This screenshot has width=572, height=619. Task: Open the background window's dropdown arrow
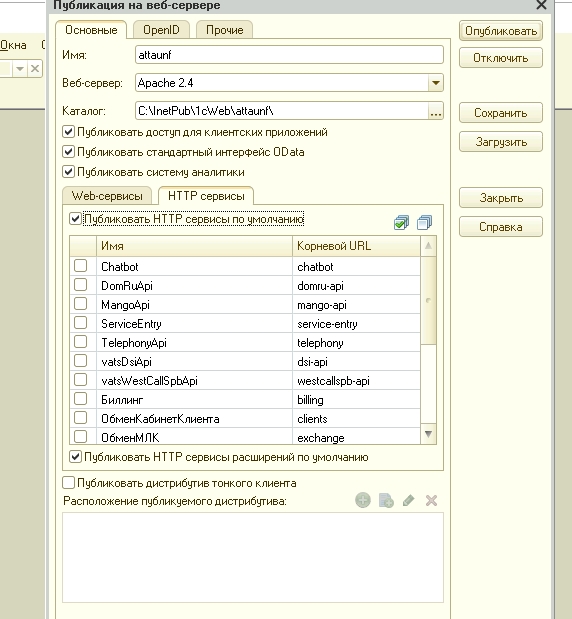pyautogui.click(x=19, y=69)
